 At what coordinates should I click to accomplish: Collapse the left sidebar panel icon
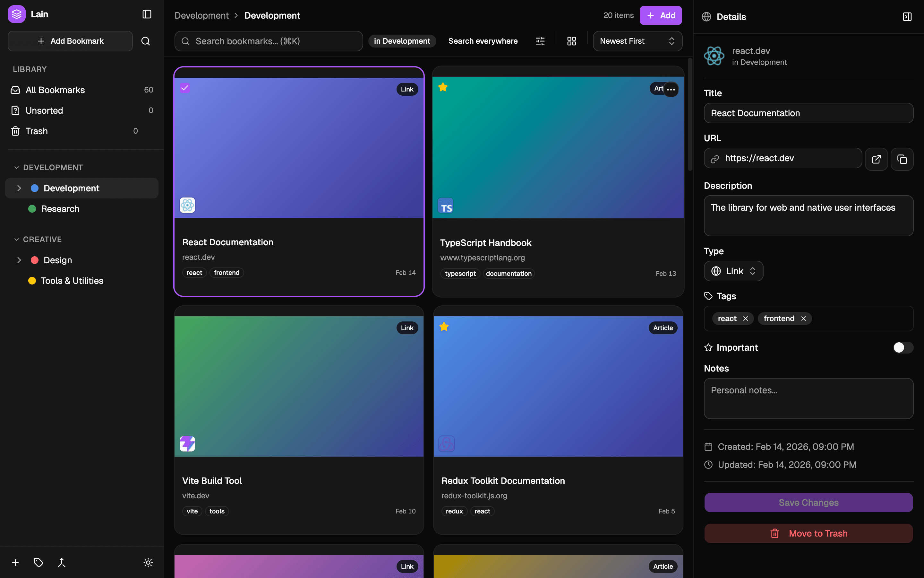[x=147, y=14]
